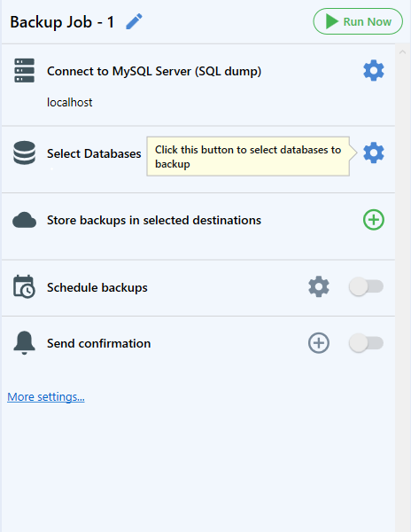The image size is (411, 532).
Task: Click the server icon beside Connect to MySQL Server
Action: 25,71
